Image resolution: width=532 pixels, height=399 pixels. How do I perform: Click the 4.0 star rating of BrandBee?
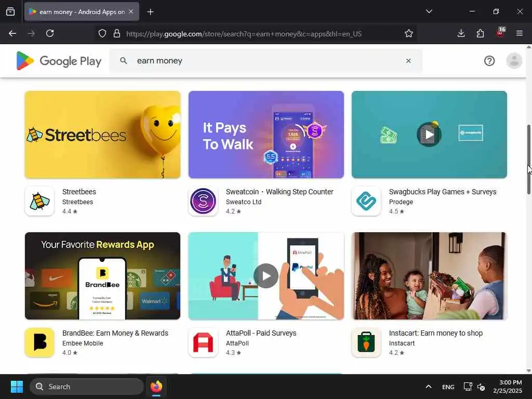(70, 353)
